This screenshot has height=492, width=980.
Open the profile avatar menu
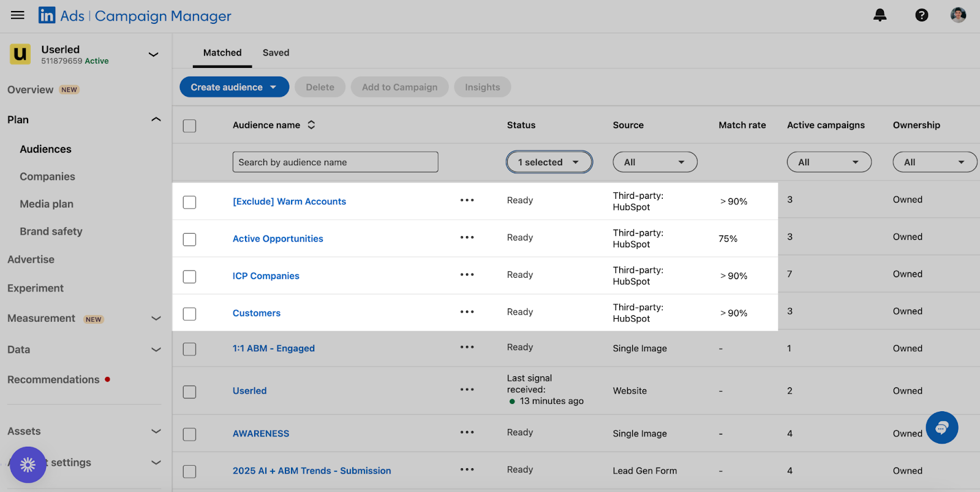pyautogui.click(x=959, y=15)
